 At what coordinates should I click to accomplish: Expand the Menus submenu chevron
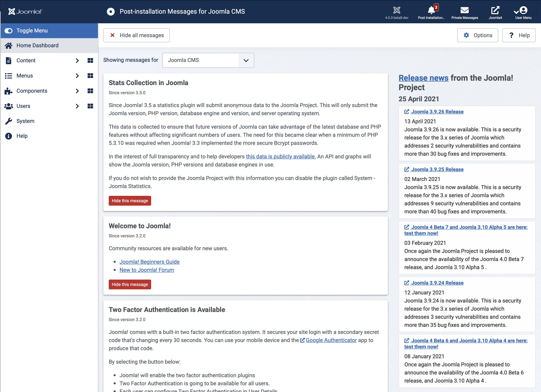[77, 76]
